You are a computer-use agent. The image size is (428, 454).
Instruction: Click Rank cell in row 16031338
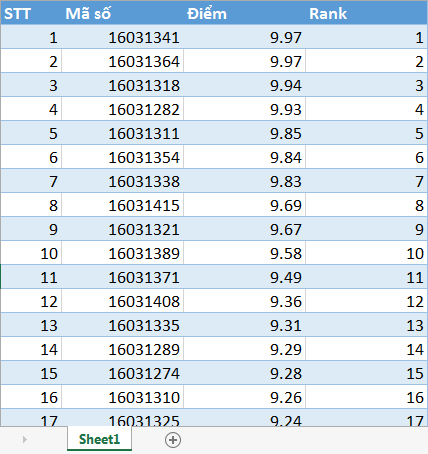366,181
